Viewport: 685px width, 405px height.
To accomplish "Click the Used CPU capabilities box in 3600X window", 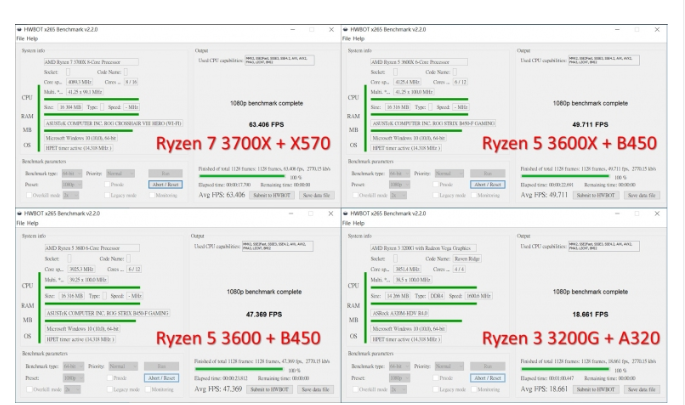I will 604,60.
